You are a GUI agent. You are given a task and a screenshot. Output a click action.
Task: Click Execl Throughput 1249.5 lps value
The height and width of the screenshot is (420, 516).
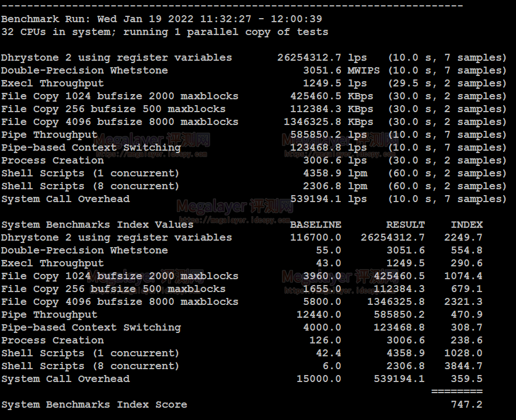[334, 84]
